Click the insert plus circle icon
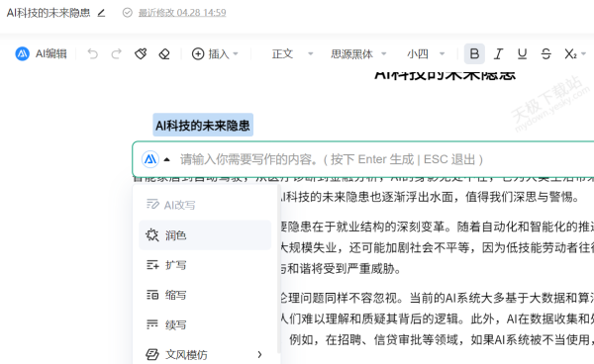This screenshot has height=364, width=594. [198, 53]
